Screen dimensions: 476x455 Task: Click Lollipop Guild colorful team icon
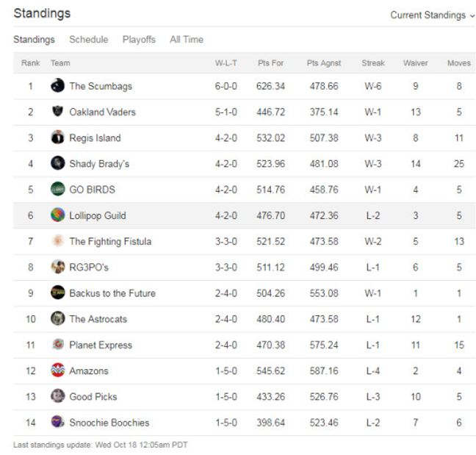pos(57,215)
